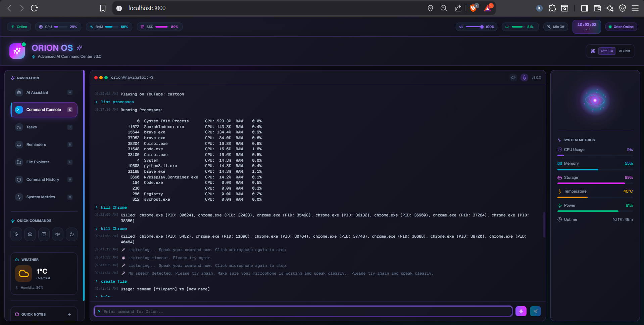This screenshot has height=325, width=644.
Task: Click the monitor download quick command
Action: point(44,234)
